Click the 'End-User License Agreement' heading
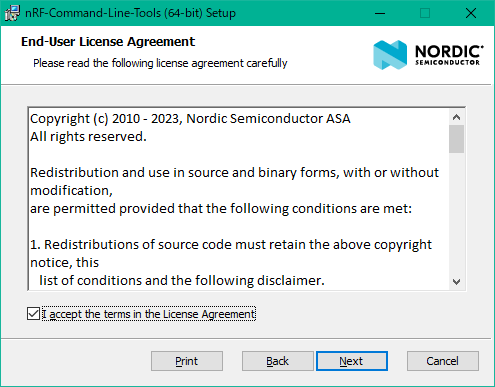This screenshot has width=495, height=387. [x=108, y=42]
